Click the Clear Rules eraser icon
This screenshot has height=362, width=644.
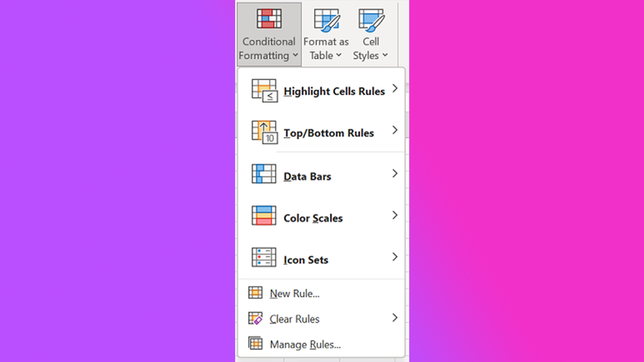[x=255, y=318]
